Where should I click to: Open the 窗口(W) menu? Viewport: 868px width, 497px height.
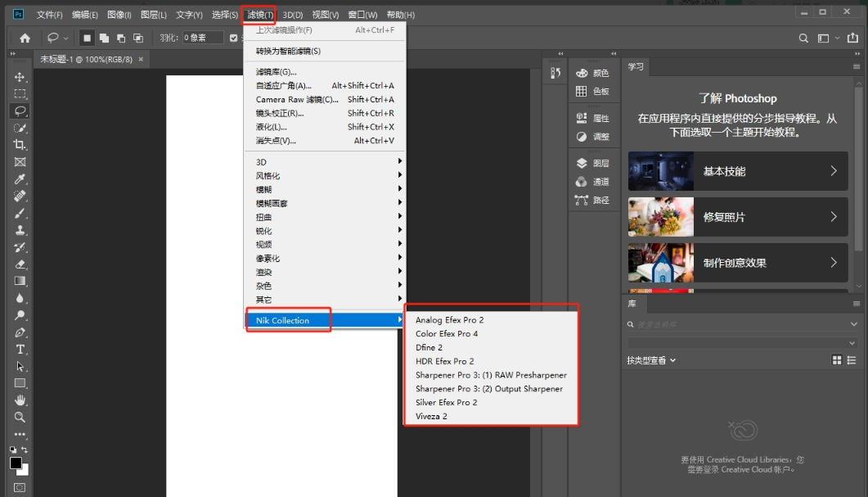[362, 15]
